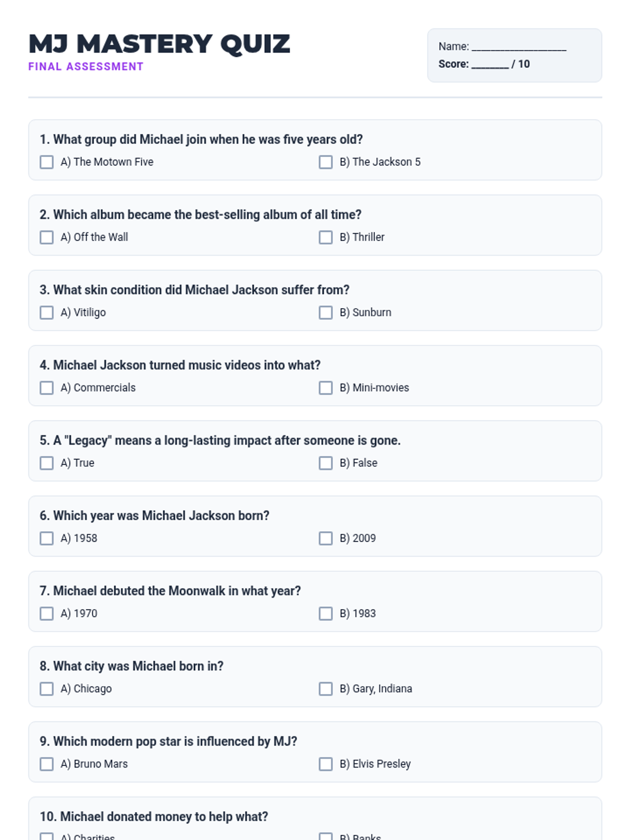Tick the 'Chicago' checkbox
630x840 pixels.
(47, 689)
